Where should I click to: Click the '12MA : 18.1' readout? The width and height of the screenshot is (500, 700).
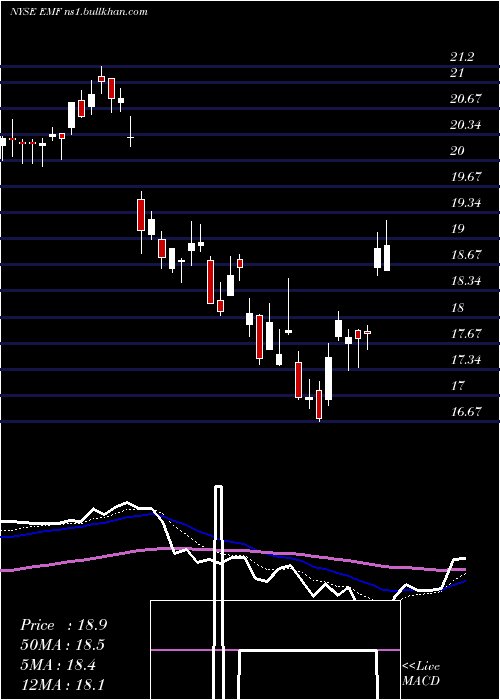[x=62, y=685]
